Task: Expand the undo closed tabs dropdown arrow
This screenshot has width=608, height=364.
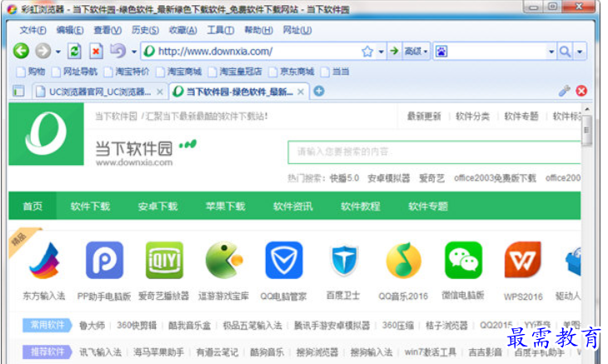Action: 134,52
